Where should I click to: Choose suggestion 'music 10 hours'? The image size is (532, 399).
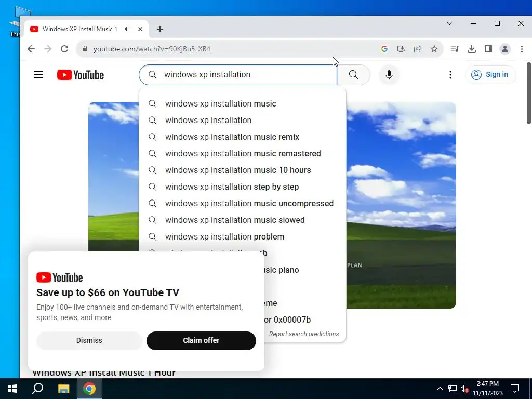pos(243,170)
